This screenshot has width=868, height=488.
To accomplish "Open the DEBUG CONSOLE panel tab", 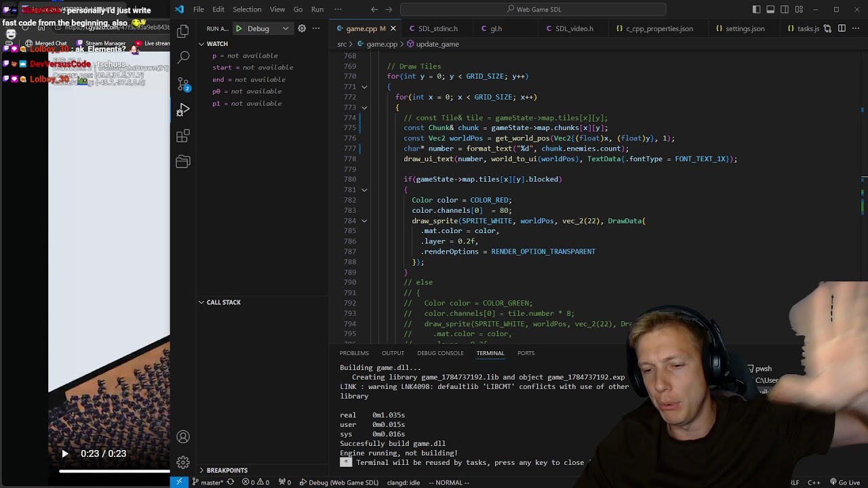I will 440,353.
